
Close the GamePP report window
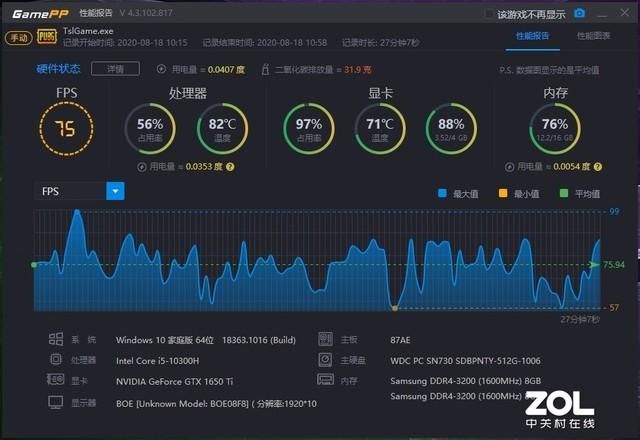point(625,13)
